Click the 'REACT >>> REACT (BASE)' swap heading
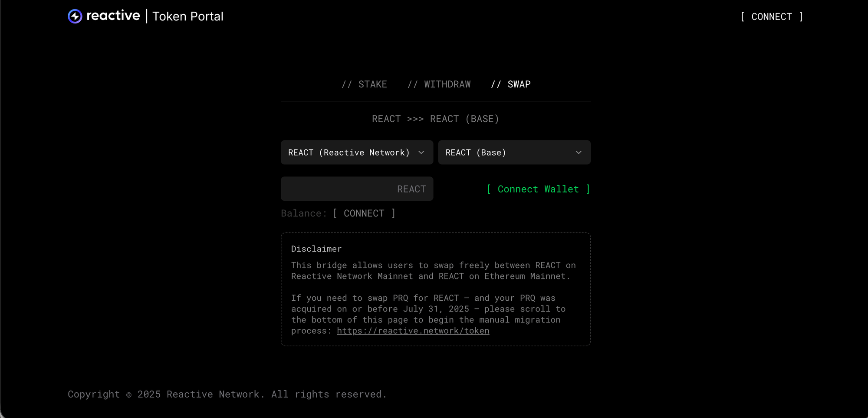Viewport: 868px width, 418px height. tap(435, 119)
